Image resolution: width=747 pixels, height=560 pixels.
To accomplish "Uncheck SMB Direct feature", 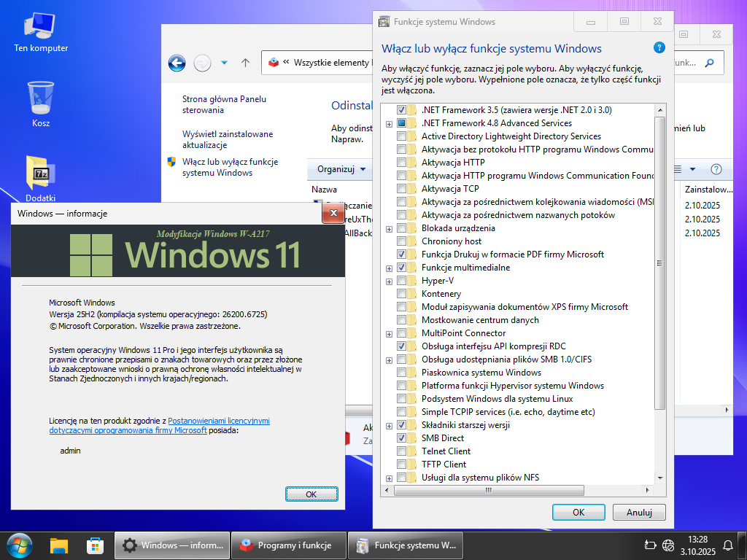I will click(402, 438).
